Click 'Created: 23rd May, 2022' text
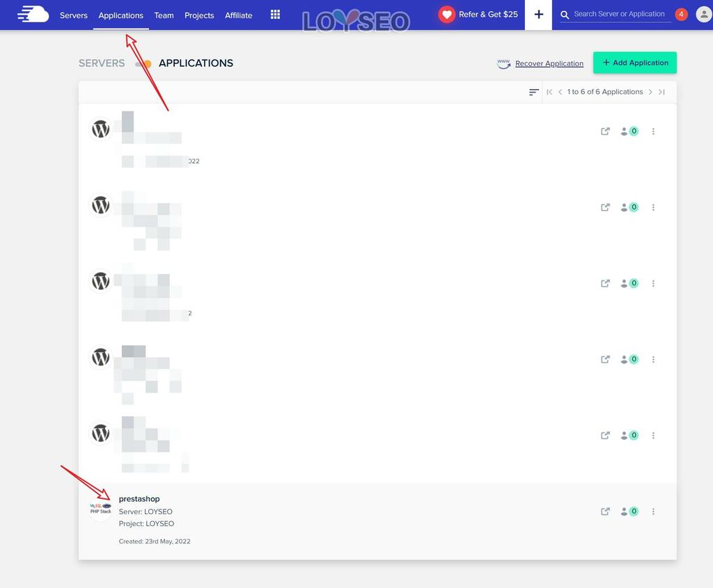The width and height of the screenshot is (713, 588). pyautogui.click(x=155, y=541)
